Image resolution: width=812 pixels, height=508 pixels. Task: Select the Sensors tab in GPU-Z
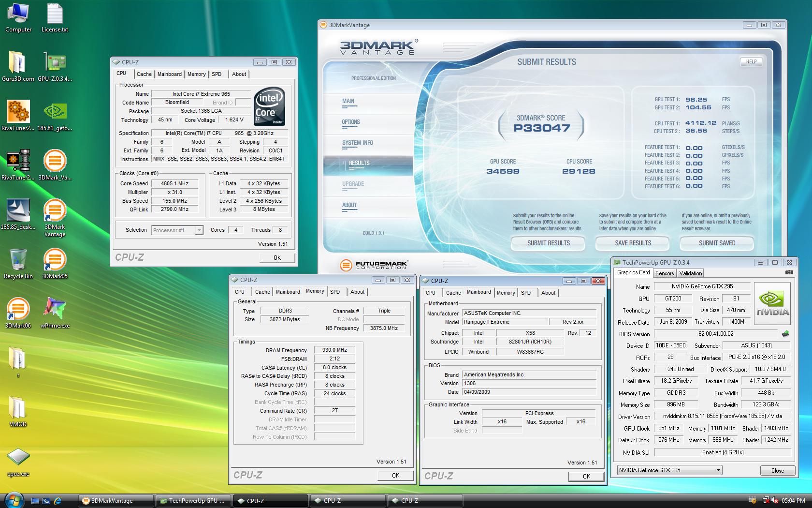tap(665, 273)
